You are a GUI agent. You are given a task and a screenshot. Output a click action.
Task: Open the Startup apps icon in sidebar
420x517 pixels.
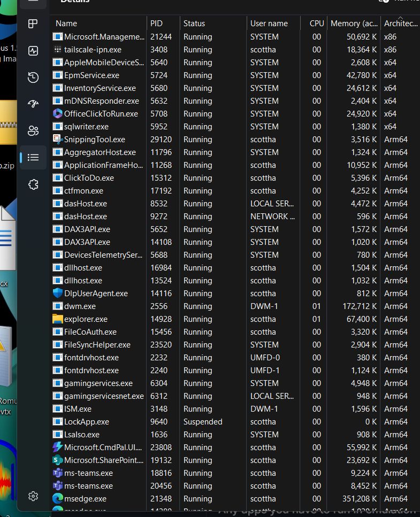coord(33,104)
